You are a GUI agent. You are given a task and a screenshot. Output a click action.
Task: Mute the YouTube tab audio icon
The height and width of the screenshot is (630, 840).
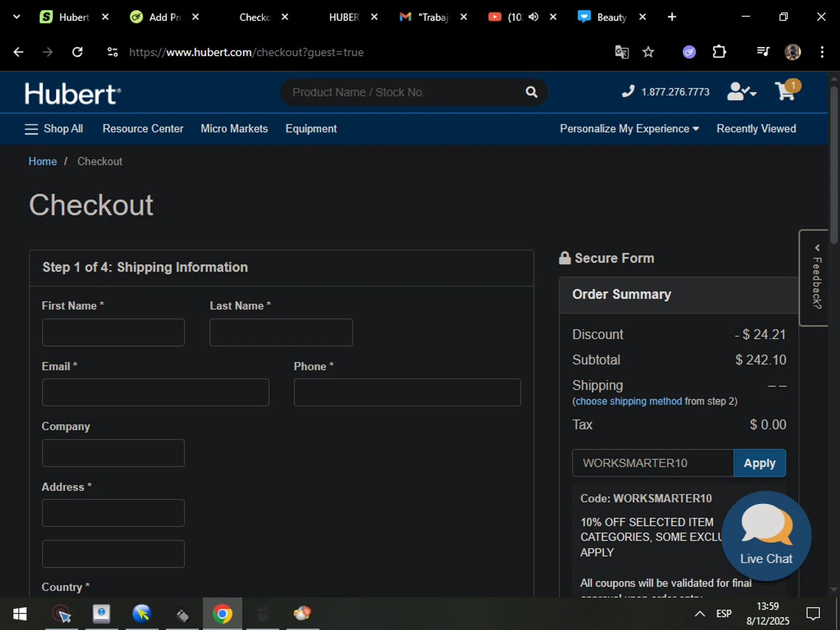pyautogui.click(x=533, y=17)
